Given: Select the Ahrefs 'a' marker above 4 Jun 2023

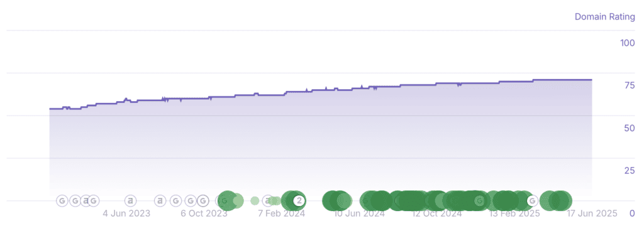Looking at the screenshot, I should (131, 201).
